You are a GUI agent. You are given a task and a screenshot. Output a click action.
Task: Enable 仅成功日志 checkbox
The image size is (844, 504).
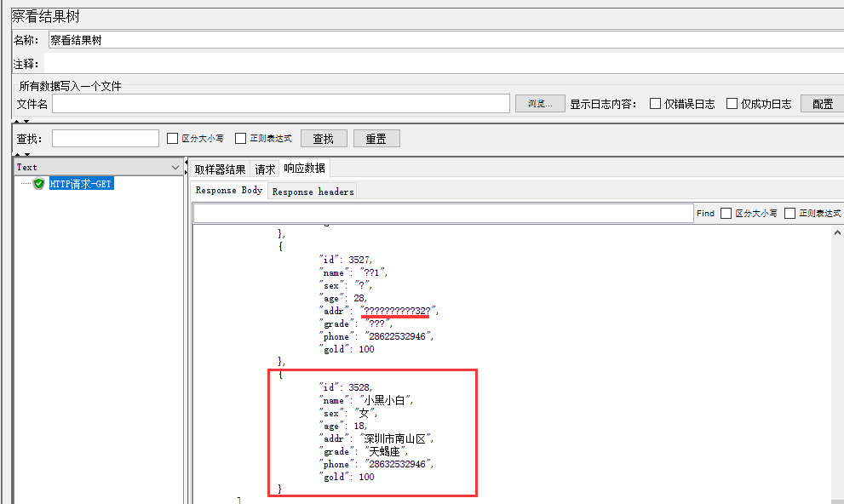(732, 103)
